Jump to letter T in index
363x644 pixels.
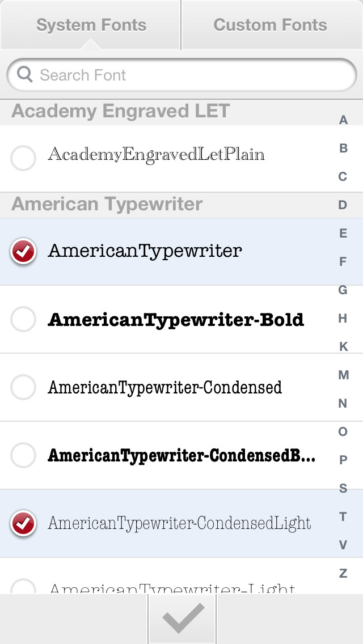[x=343, y=516]
